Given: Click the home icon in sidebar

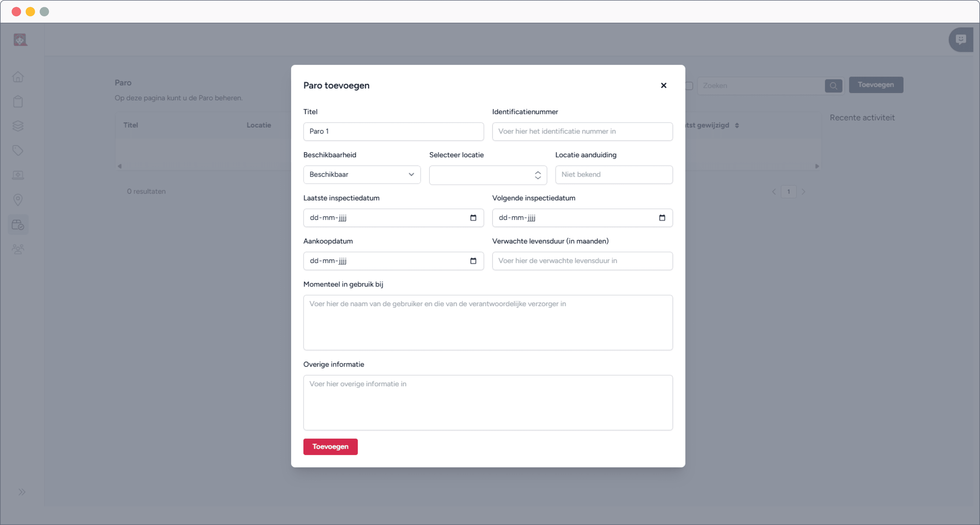Looking at the screenshot, I should pos(18,77).
